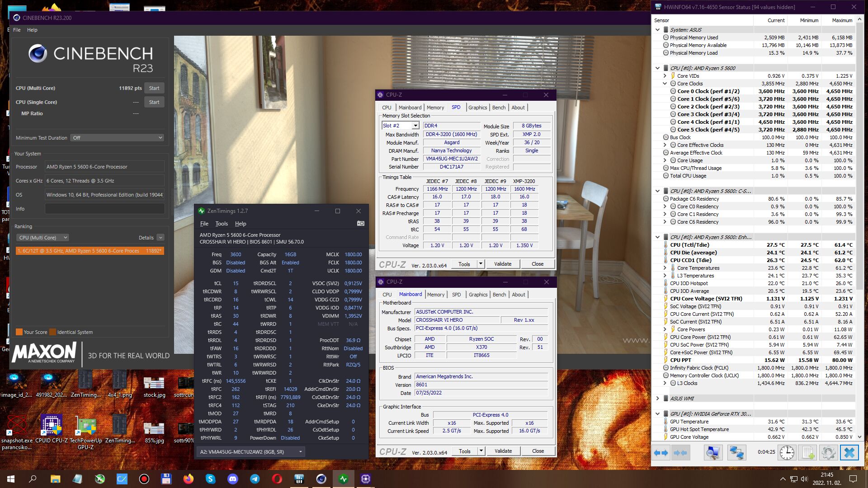Reset HWiNFO timer with clock icon
Viewport: 868px width, 488px height.
tap(787, 452)
